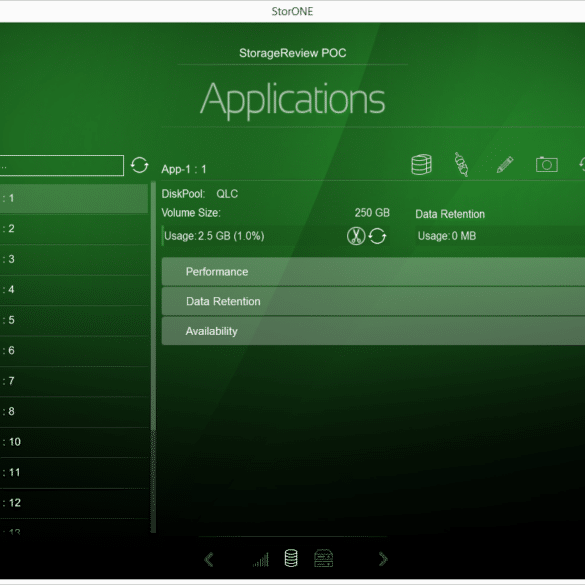This screenshot has width=585, height=585.
Task: Open the volume database stack icon
Action: coord(422,165)
